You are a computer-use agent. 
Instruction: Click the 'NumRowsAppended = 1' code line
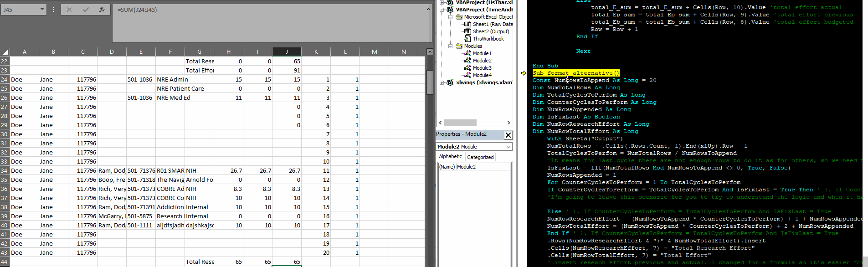click(581, 175)
